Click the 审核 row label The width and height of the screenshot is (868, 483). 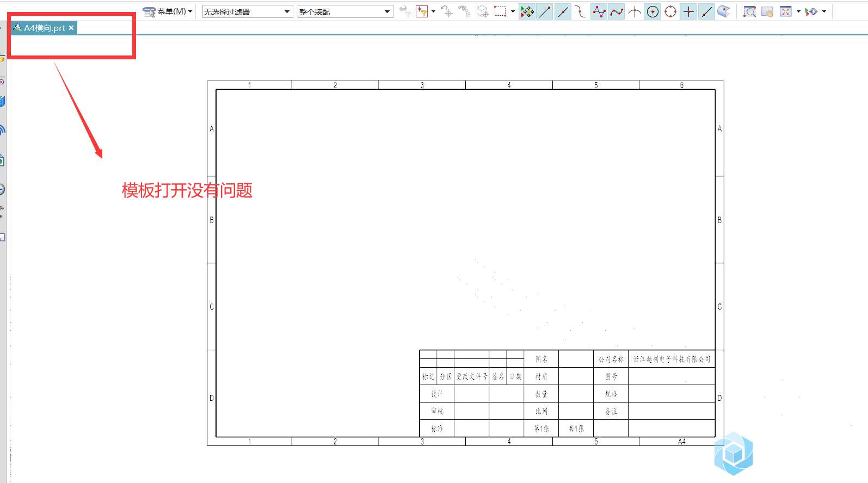(437, 411)
